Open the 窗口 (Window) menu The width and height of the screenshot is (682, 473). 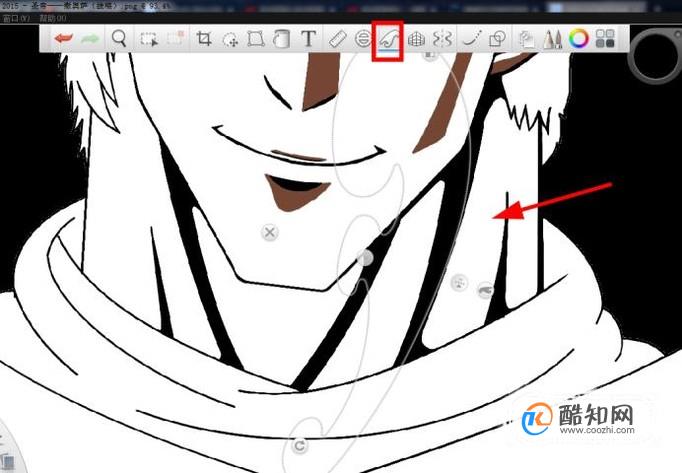(16, 18)
